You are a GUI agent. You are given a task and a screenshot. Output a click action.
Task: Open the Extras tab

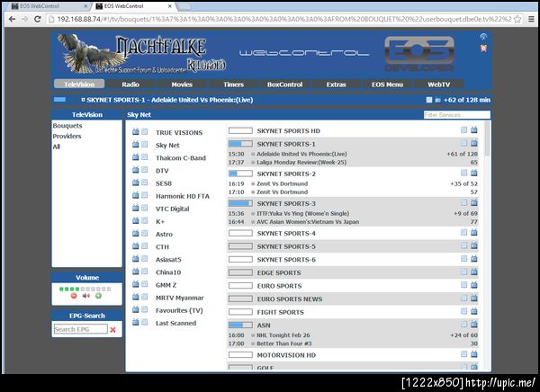(336, 85)
